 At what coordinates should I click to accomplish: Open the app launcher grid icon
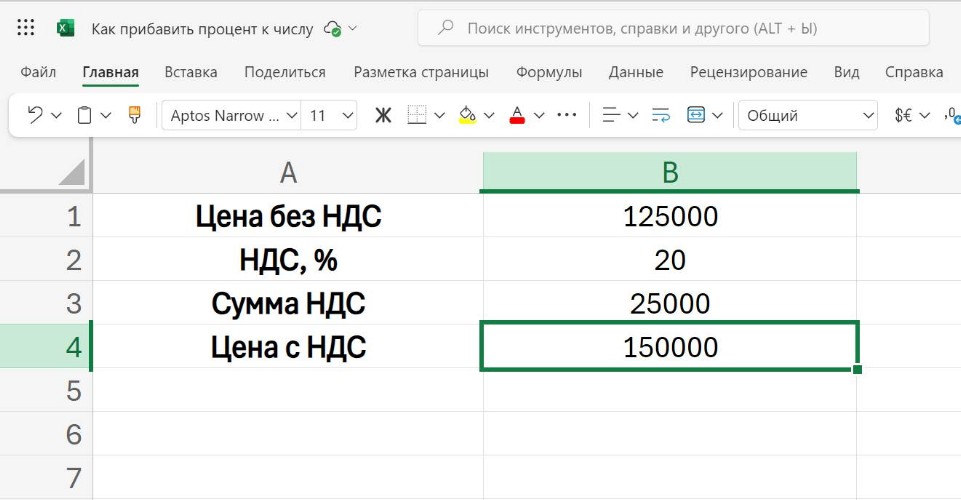pyautogui.click(x=27, y=28)
